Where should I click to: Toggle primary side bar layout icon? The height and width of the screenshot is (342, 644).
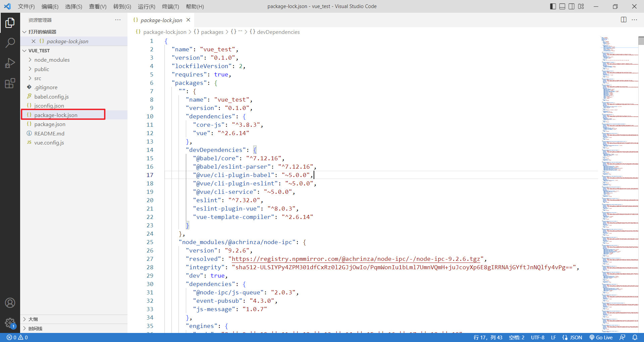point(553,6)
